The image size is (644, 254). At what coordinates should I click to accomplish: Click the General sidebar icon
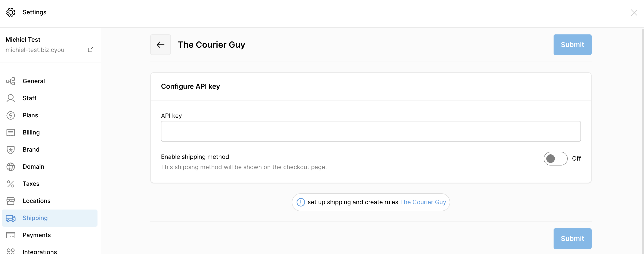tap(11, 81)
